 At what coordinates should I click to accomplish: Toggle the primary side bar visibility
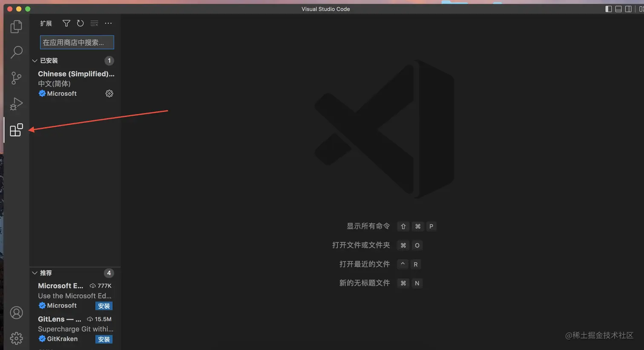608,9
